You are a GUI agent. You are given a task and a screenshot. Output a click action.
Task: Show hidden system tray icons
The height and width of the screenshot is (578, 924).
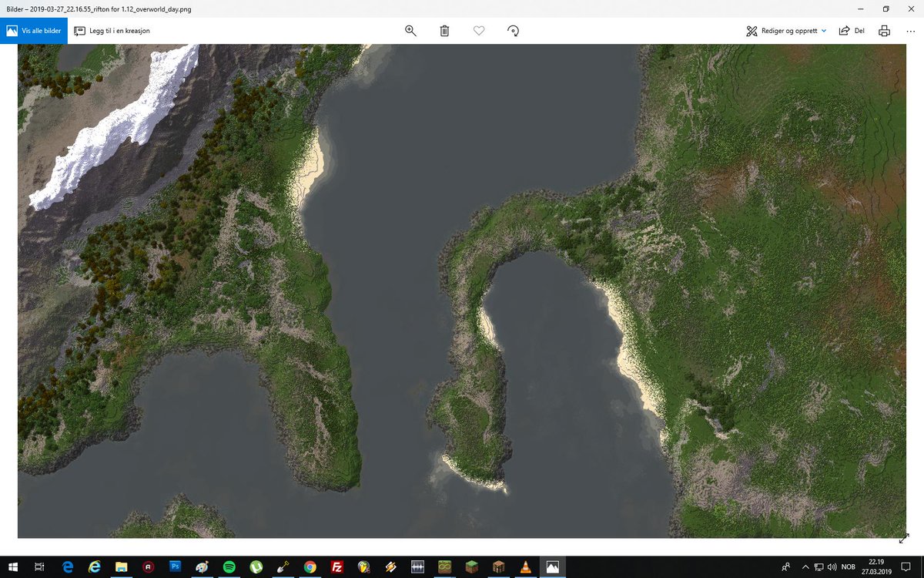coord(805,567)
